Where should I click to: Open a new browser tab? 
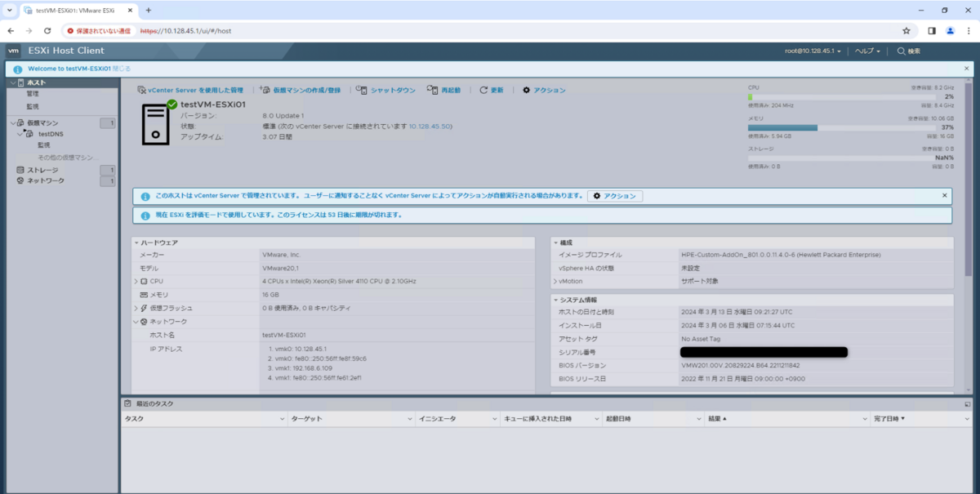point(148,10)
